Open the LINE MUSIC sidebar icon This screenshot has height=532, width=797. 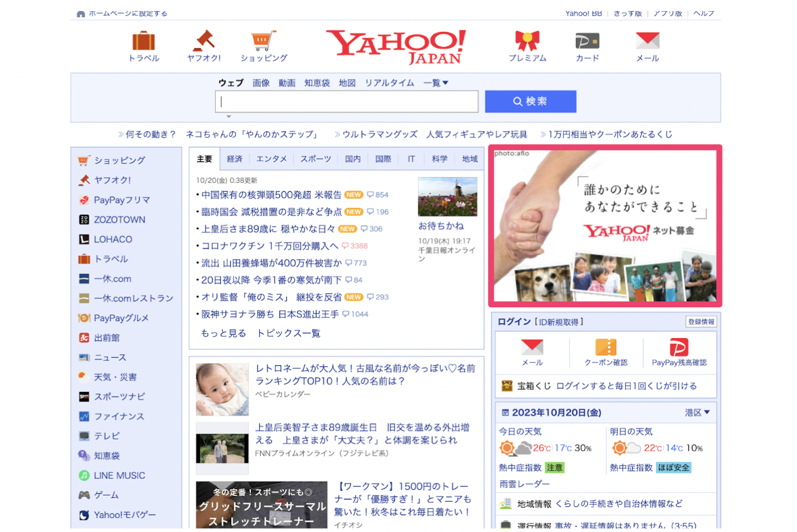84,476
